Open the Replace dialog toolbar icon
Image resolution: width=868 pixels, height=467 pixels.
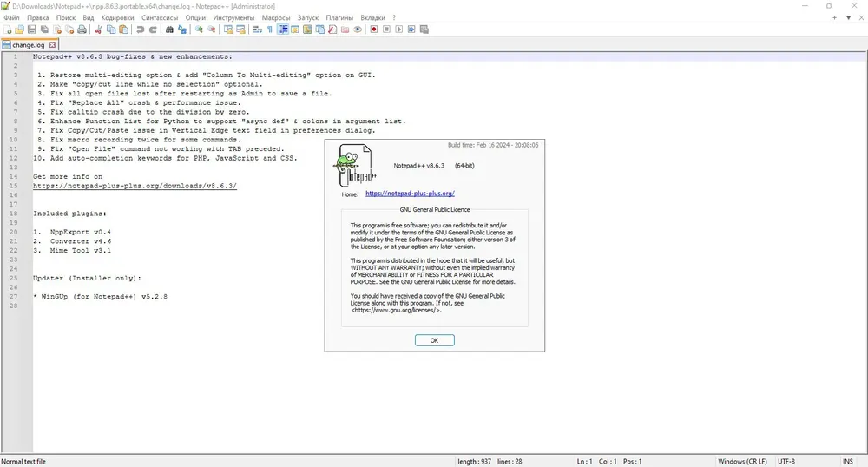(182, 30)
